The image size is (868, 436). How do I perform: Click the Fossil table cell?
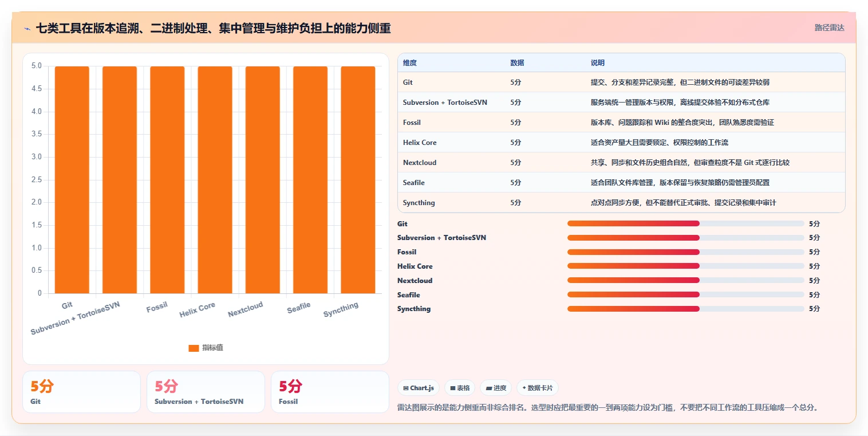[x=412, y=123]
